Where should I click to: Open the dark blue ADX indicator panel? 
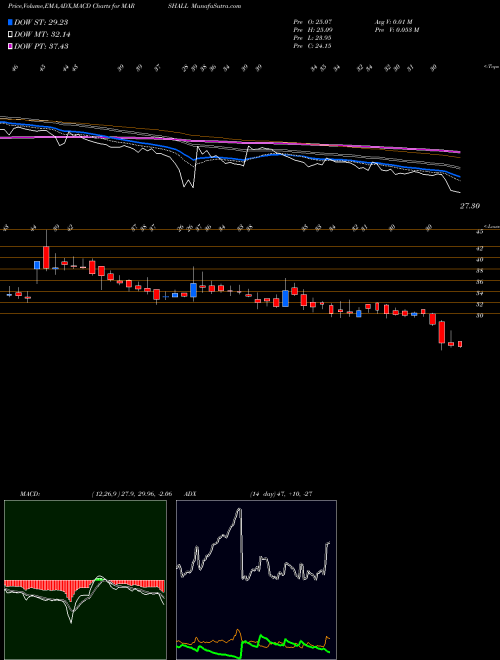tap(256, 580)
